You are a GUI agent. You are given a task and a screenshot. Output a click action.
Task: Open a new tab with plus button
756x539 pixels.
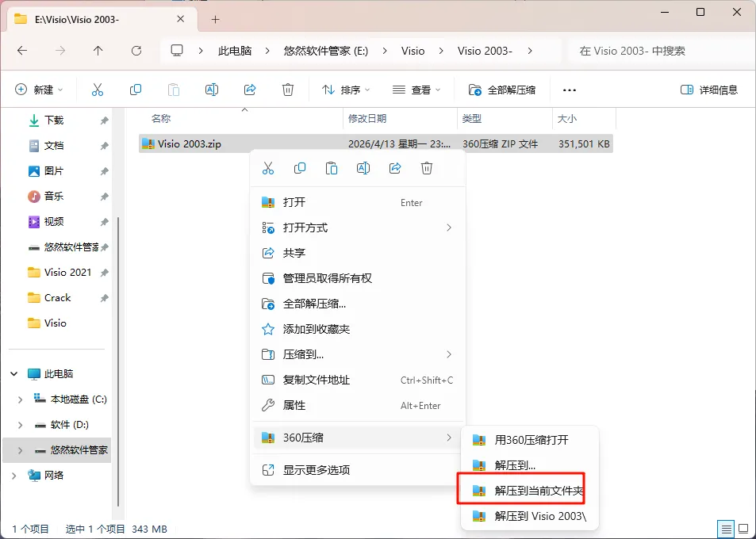pos(216,19)
